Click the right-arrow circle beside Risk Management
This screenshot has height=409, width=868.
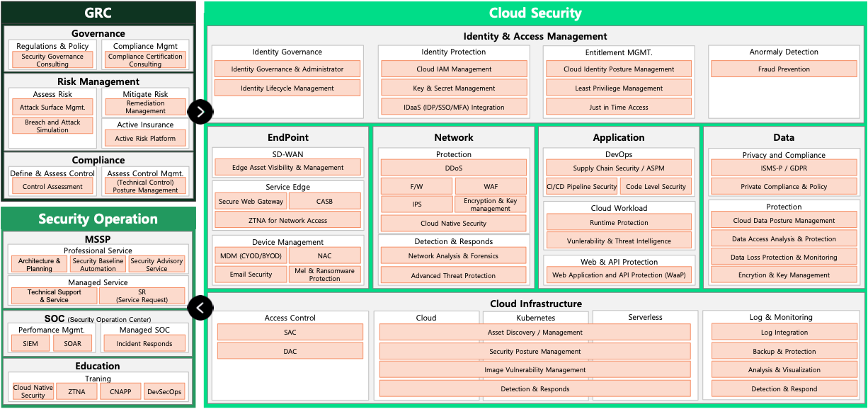pos(200,111)
